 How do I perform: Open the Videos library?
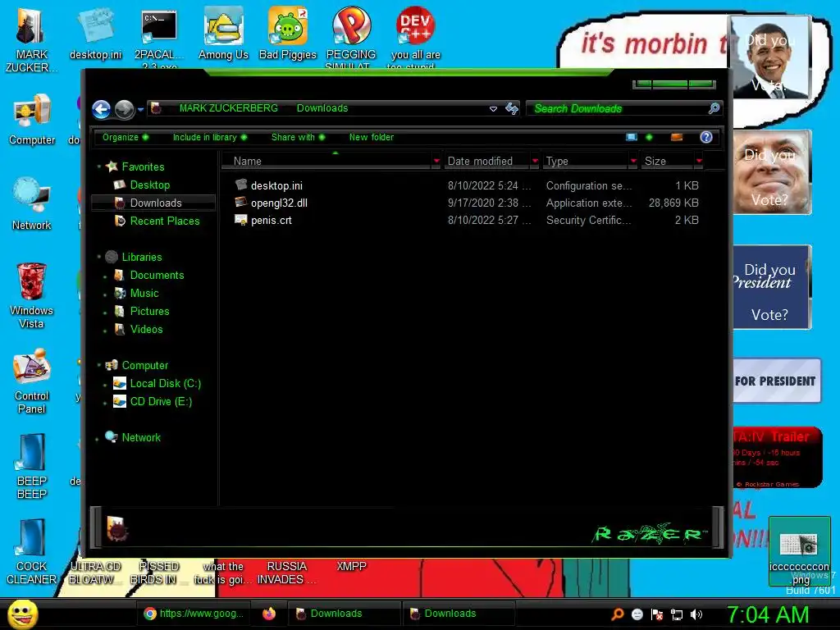pos(146,330)
